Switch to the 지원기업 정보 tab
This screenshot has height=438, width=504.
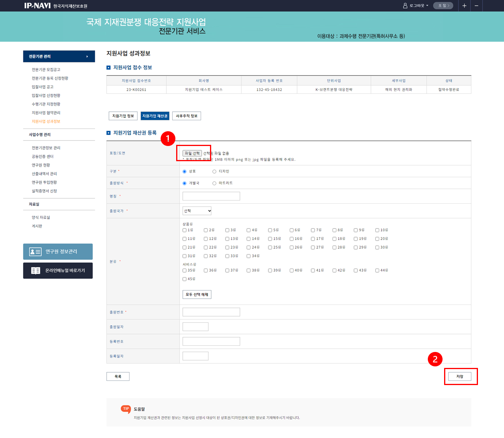point(123,116)
